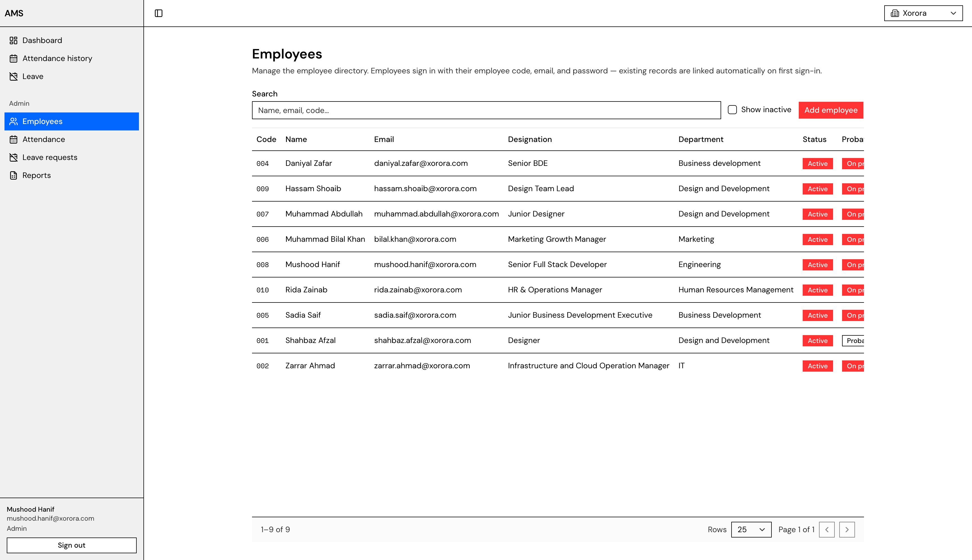
Task: Open the Rows per page dropdown
Action: (751, 530)
